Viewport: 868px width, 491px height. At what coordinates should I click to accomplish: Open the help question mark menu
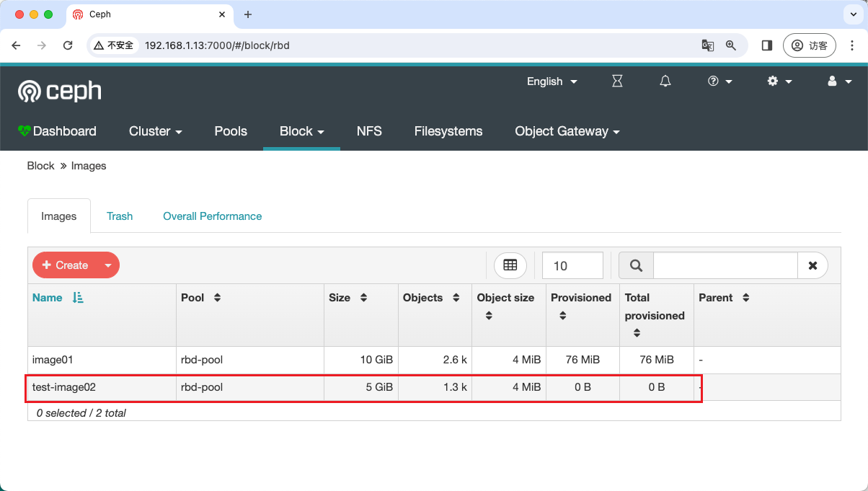click(719, 81)
